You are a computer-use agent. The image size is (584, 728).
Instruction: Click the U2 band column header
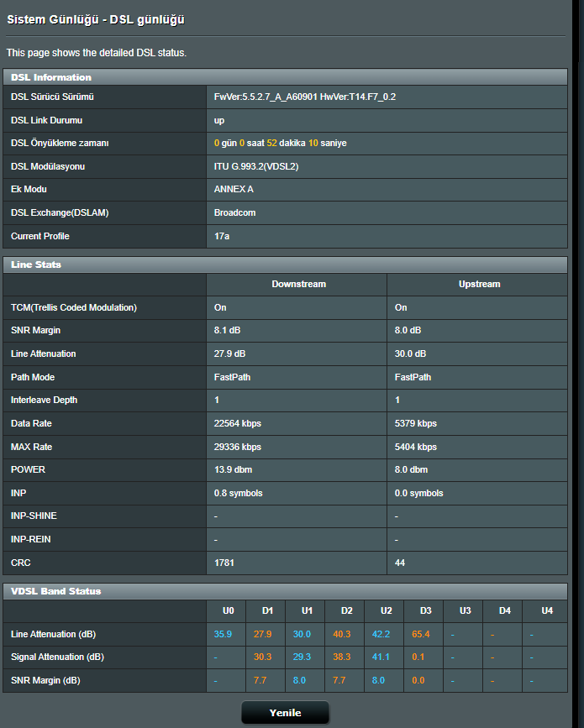[x=386, y=610]
